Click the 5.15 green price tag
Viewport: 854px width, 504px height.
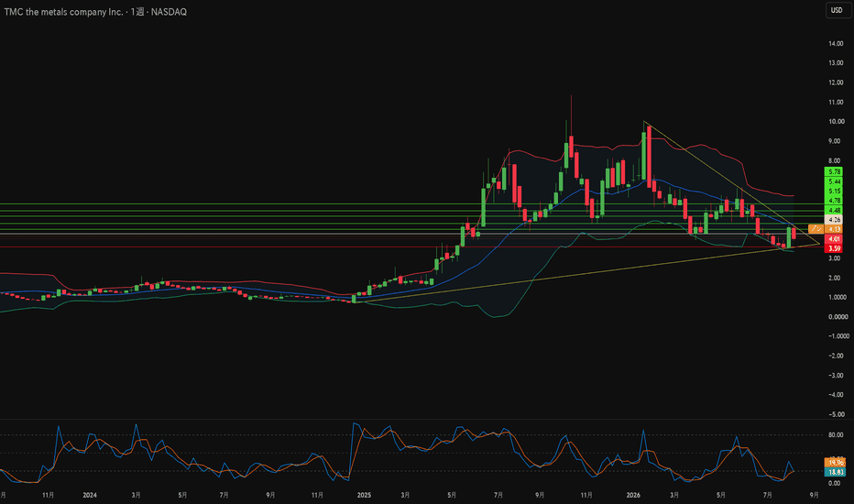click(x=834, y=192)
